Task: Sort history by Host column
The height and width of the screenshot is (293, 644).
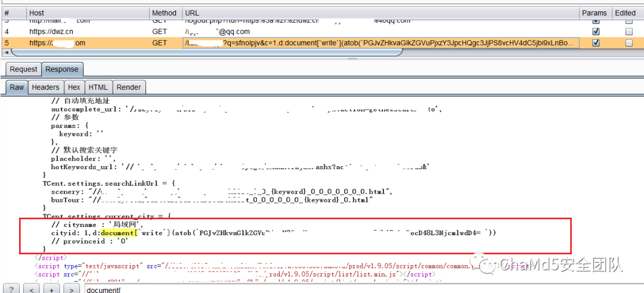Action: coord(88,13)
